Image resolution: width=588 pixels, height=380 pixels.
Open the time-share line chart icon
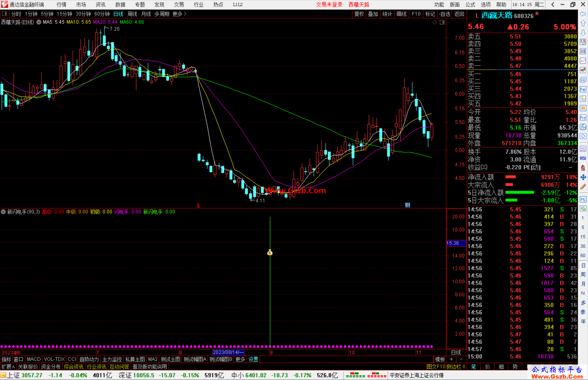pos(583,61)
